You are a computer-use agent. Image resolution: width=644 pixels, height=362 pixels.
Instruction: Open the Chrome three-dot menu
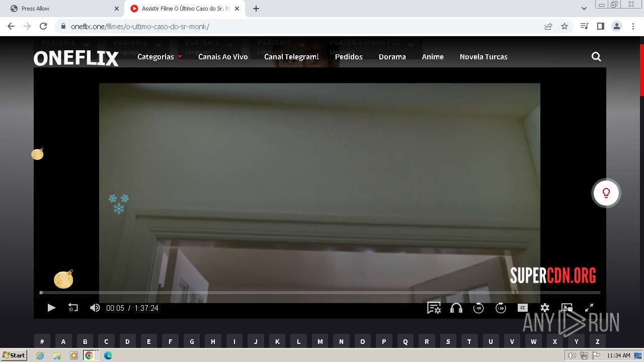click(x=633, y=26)
